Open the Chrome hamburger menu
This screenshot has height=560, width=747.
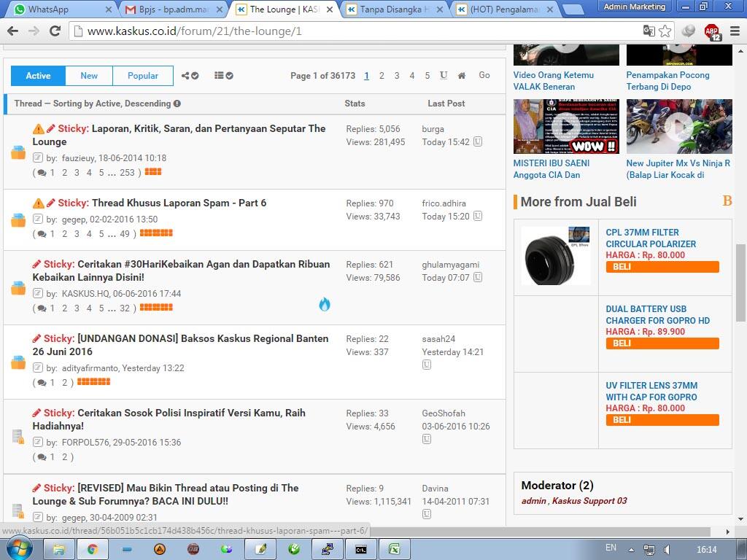coord(735,31)
